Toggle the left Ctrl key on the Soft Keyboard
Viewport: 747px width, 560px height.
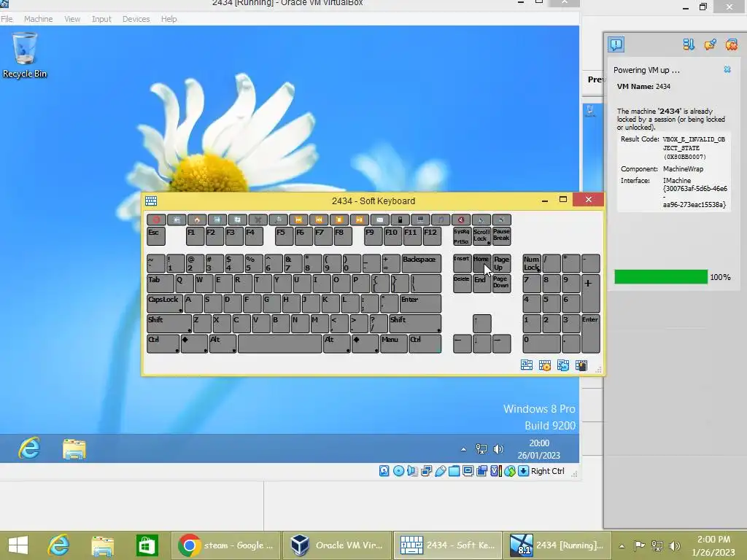pos(163,343)
